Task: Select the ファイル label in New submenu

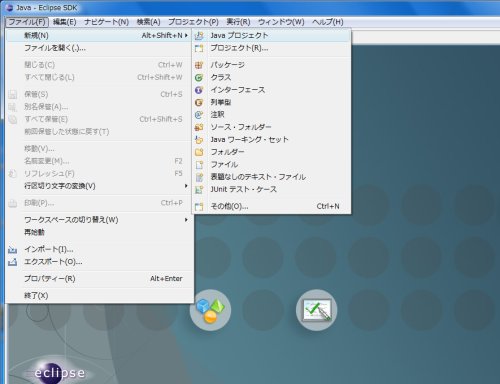Action: [224, 164]
